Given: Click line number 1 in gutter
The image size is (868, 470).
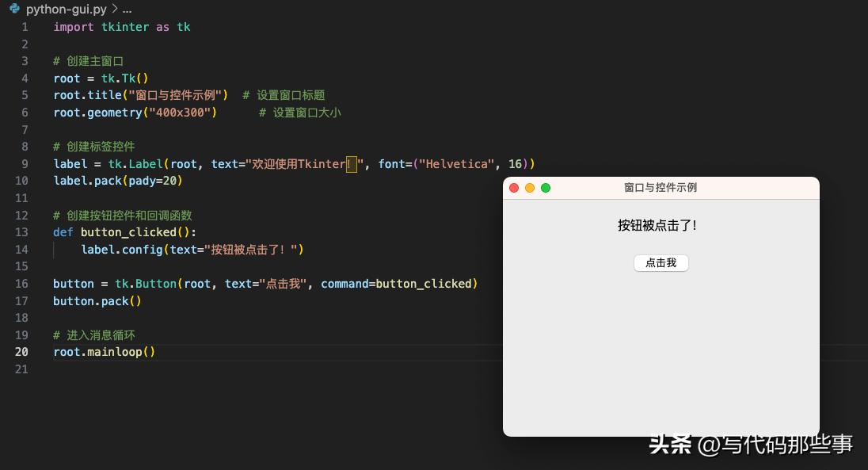Looking at the screenshot, I should [x=25, y=27].
